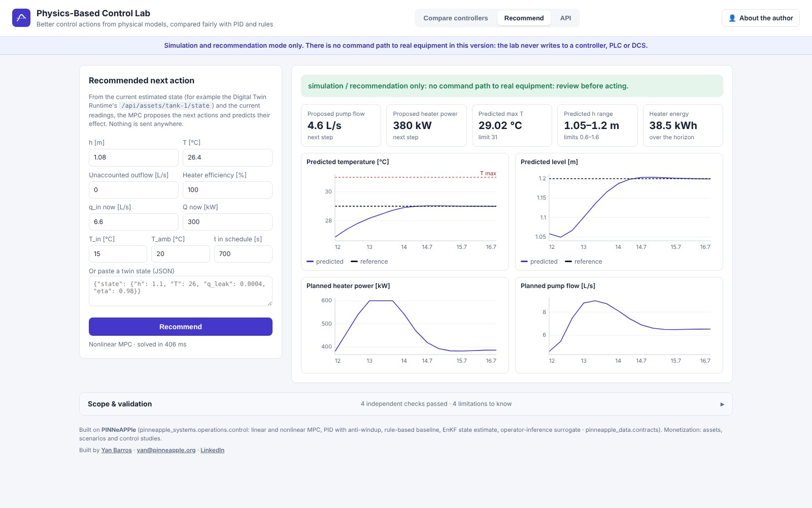Viewport: 812px width, 508px height.
Task: Focus the q_in now [L/s] field
Action: tap(133, 222)
